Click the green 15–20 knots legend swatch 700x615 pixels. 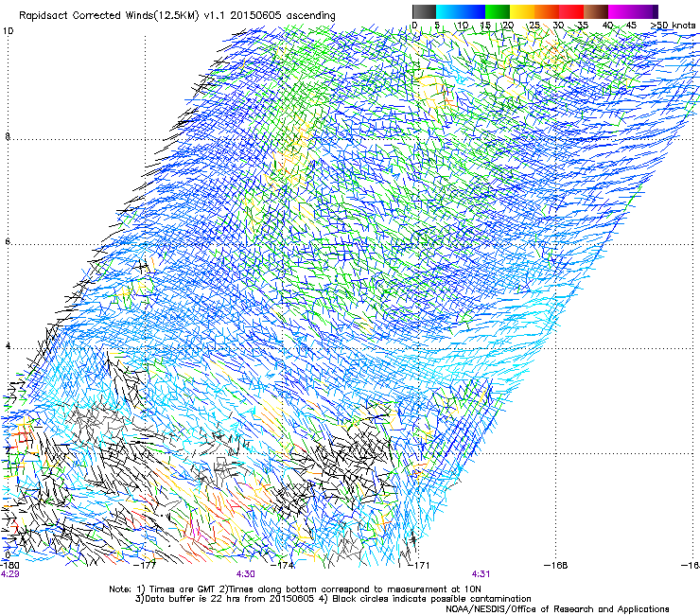[498, 11]
